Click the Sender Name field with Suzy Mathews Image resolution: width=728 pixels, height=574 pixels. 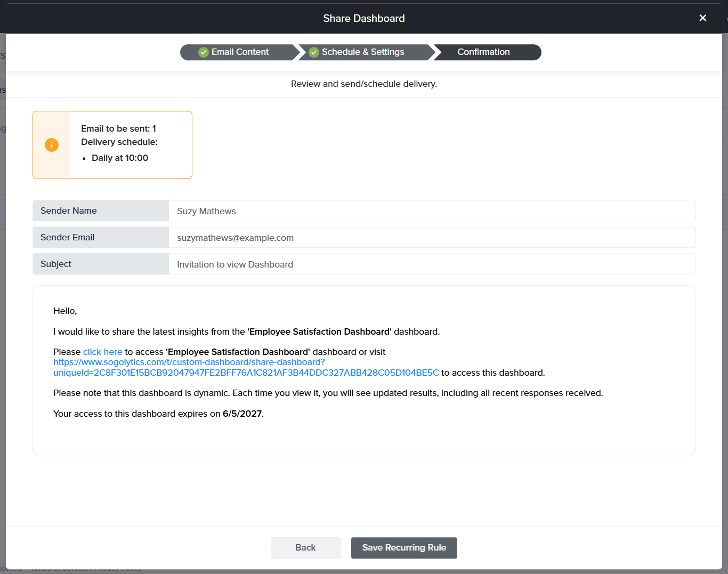coord(432,211)
